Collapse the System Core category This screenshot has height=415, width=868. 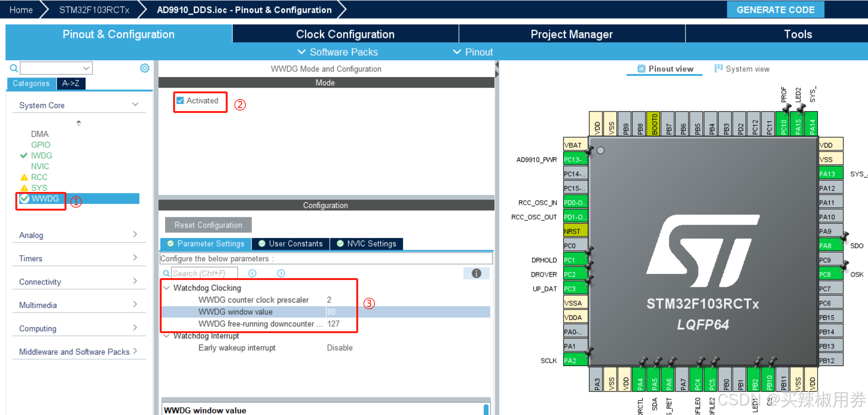pyautogui.click(x=135, y=105)
